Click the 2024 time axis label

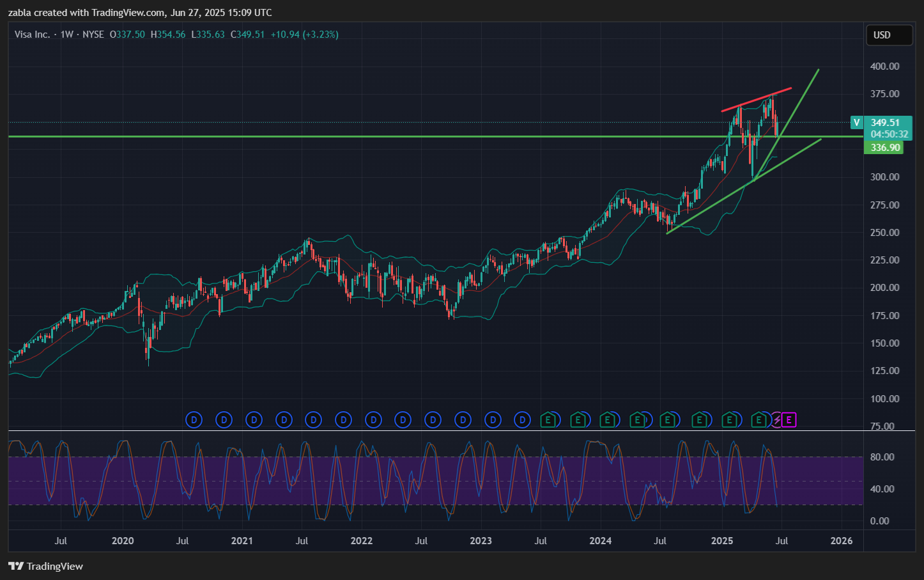pyautogui.click(x=601, y=541)
